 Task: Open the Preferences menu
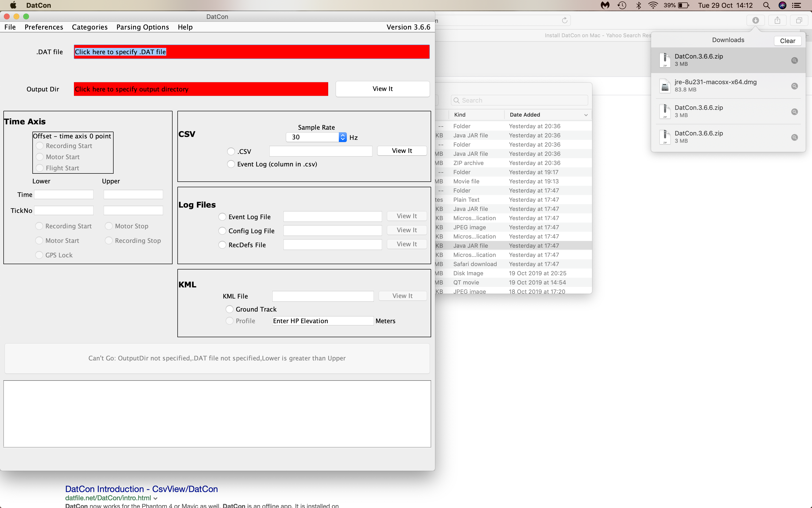pos(43,27)
